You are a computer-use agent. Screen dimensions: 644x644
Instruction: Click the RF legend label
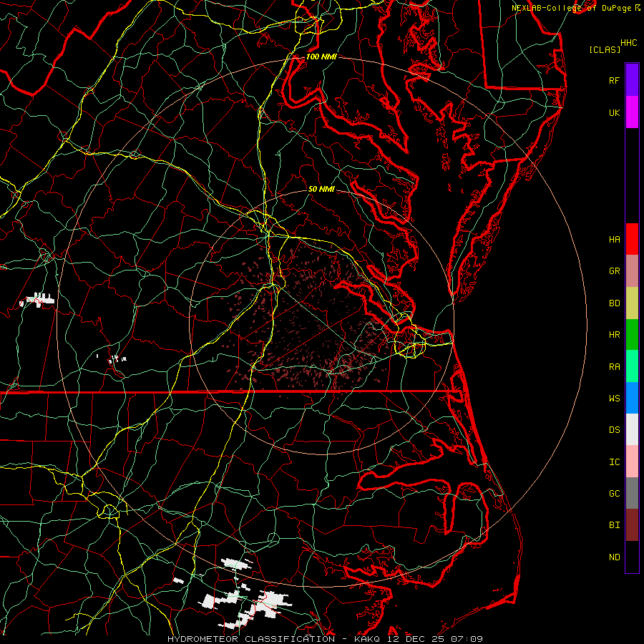(x=614, y=80)
